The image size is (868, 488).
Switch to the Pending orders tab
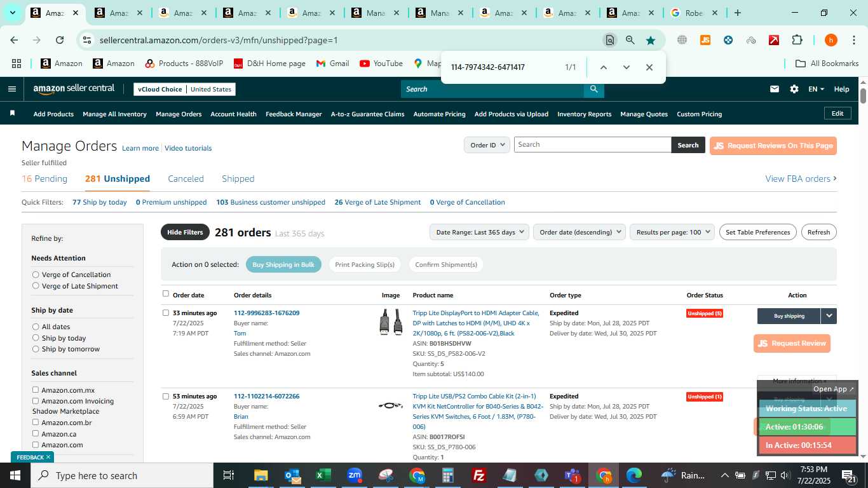[44, 179]
